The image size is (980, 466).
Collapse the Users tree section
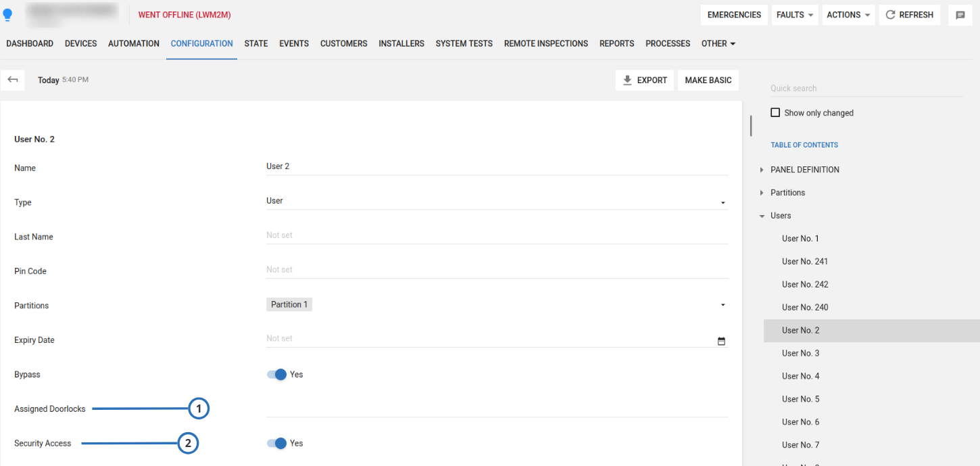[762, 216]
